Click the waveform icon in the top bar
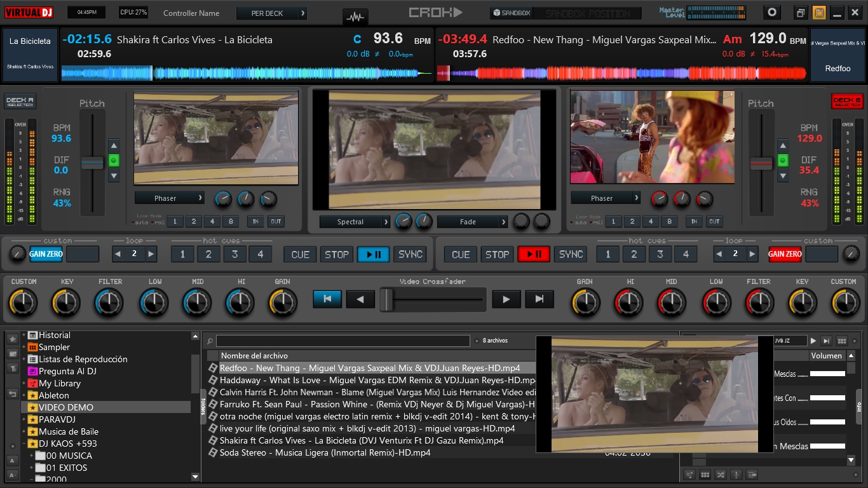This screenshot has width=868, height=488. pos(355,17)
